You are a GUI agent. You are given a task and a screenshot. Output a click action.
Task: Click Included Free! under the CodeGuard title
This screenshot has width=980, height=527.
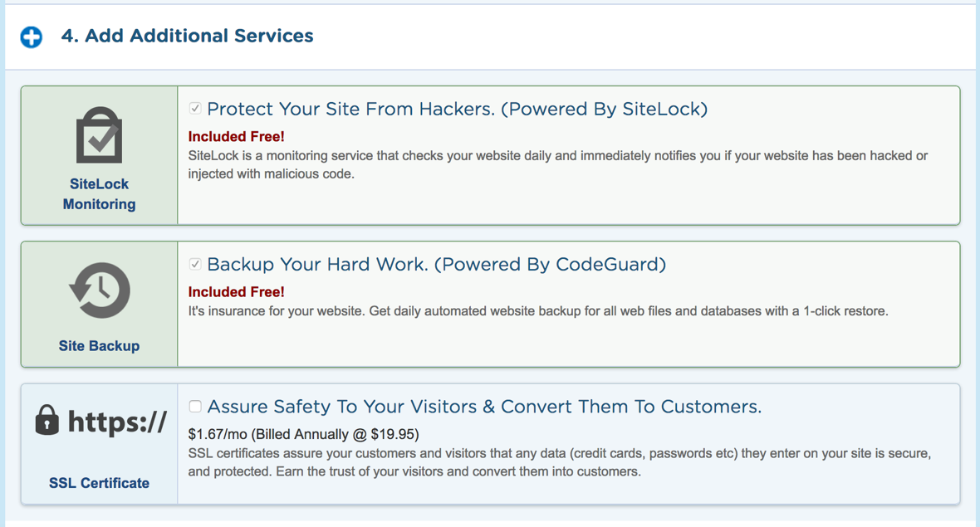pos(236,291)
